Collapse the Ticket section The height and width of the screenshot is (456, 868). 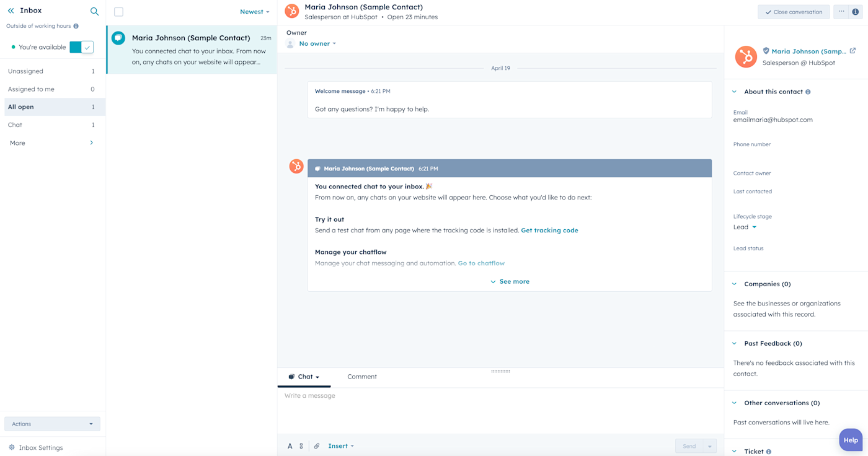click(734, 452)
